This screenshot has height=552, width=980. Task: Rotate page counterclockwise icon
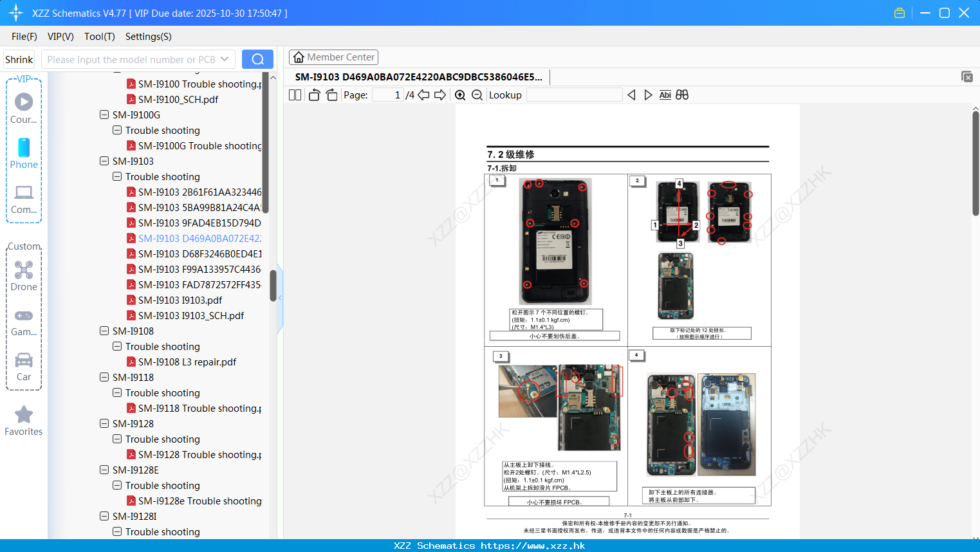[x=314, y=95]
